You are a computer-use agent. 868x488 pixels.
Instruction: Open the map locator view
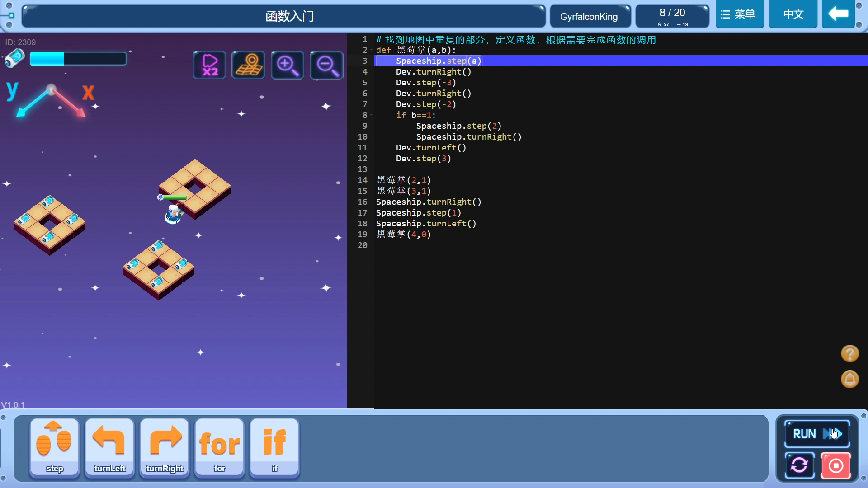click(248, 65)
